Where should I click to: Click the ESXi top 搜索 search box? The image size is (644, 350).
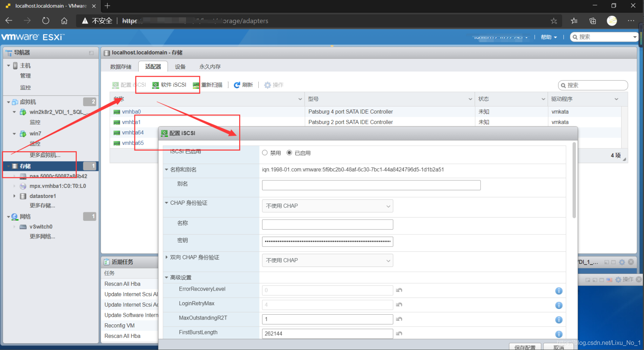[604, 37]
